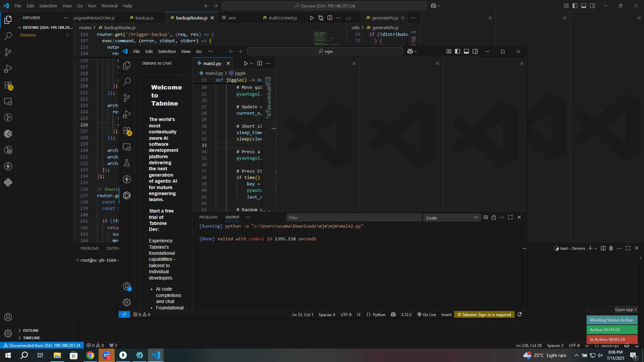
Task: Open Explorer icon in mjm window
Action: pos(127,65)
